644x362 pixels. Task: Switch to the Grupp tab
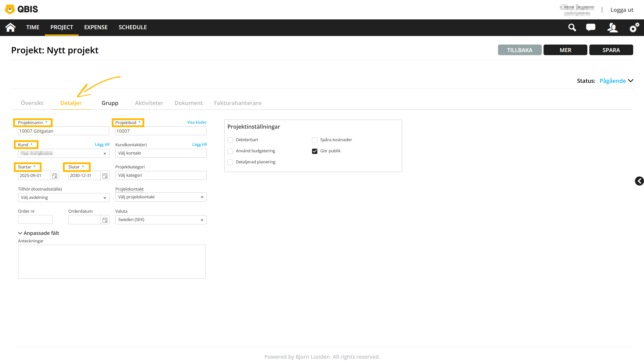tap(110, 103)
